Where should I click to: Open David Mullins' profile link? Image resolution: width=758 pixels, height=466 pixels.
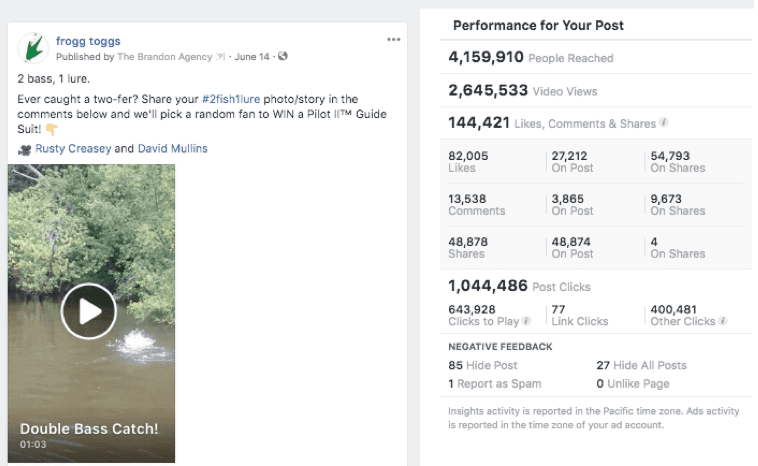pyautogui.click(x=171, y=149)
